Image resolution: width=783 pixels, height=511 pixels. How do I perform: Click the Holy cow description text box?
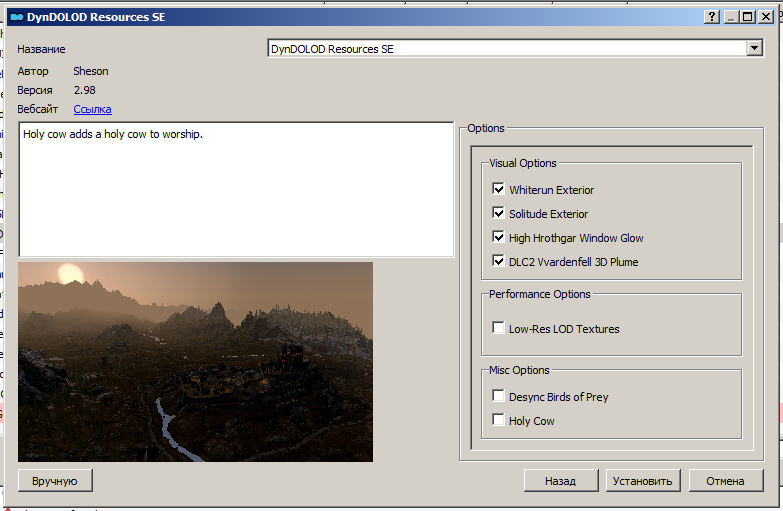tap(236, 189)
